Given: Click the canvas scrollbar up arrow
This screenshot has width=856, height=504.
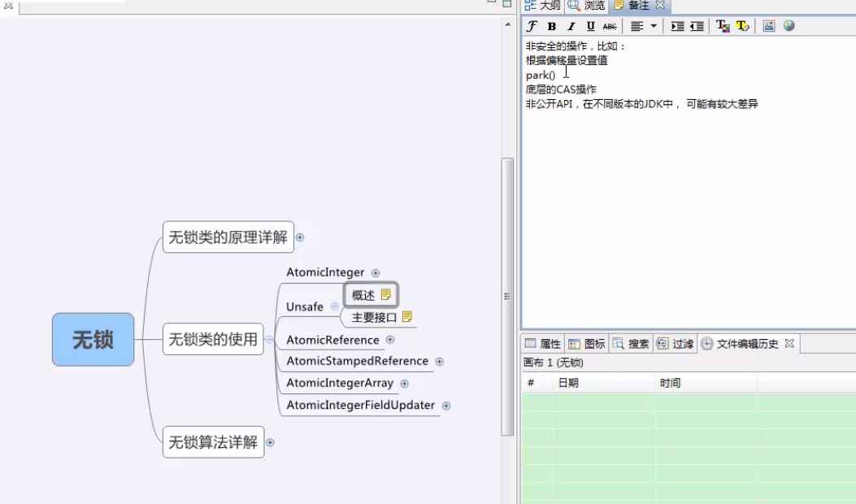Looking at the screenshot, I should [508, 24].
